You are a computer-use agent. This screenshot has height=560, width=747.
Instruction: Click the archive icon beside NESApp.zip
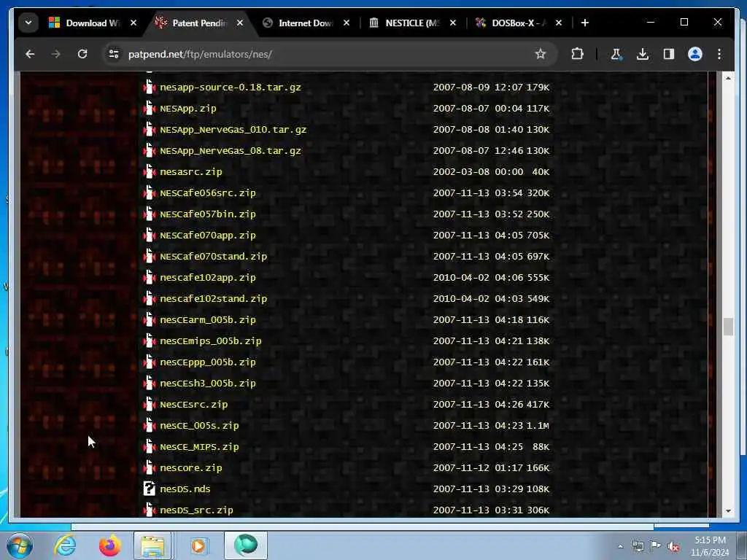[x=150, y=108]
